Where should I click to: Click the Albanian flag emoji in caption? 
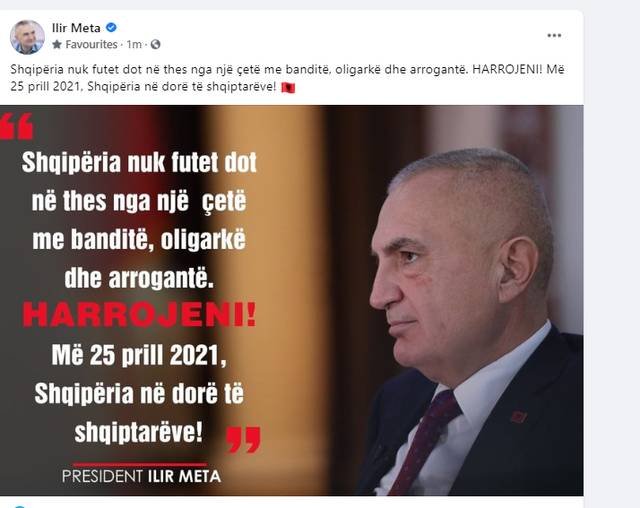click(x=288, y=87)
